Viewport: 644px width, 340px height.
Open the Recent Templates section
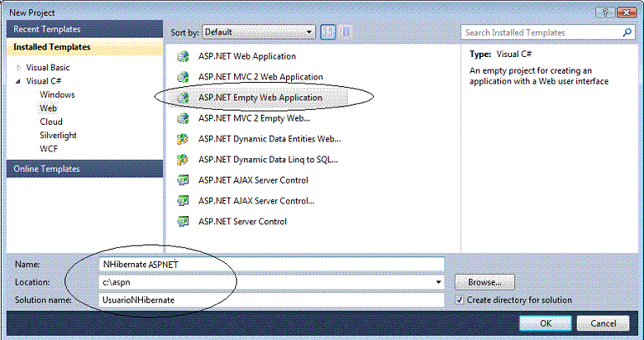coord(84,29)
